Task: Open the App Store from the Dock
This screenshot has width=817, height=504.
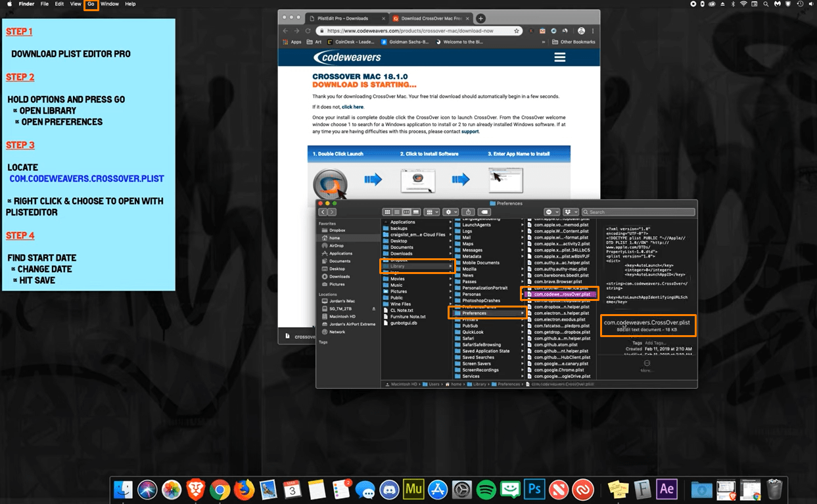Action: coord(438,489)
